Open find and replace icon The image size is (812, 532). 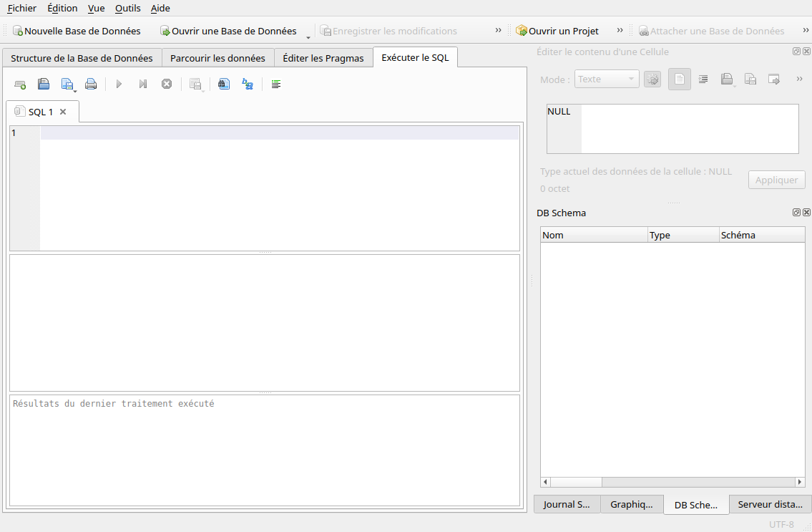pyautogui.click(x=248, y=84)
